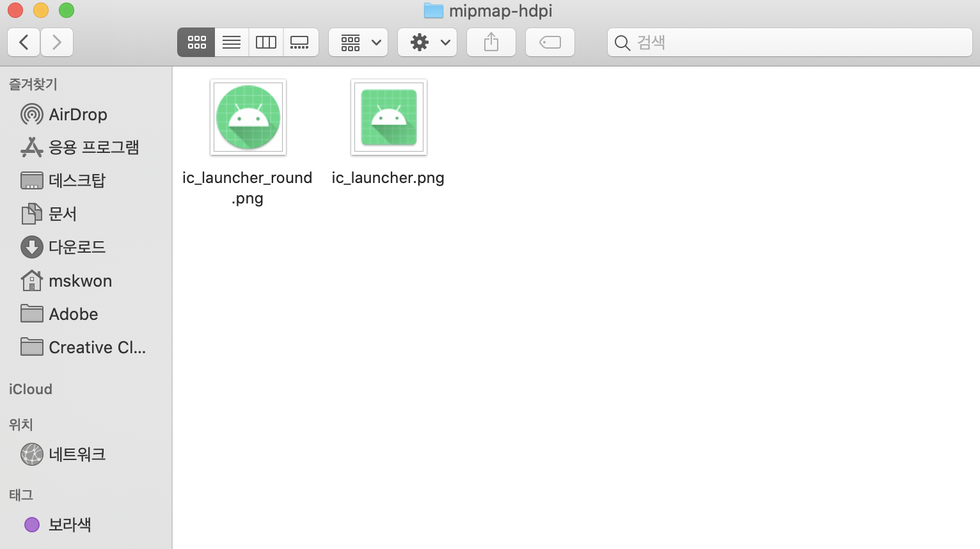This screenshot has width=980, height=549.
Task: Click the download arrow icon
Action: pos(32,247)
